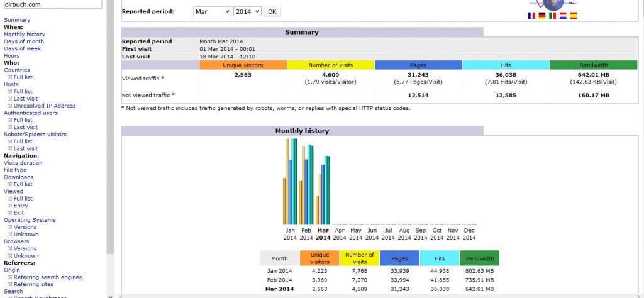Open Authenticated users report
The height and width of the screenshot is (298, 644).
(x=31, y=113)
